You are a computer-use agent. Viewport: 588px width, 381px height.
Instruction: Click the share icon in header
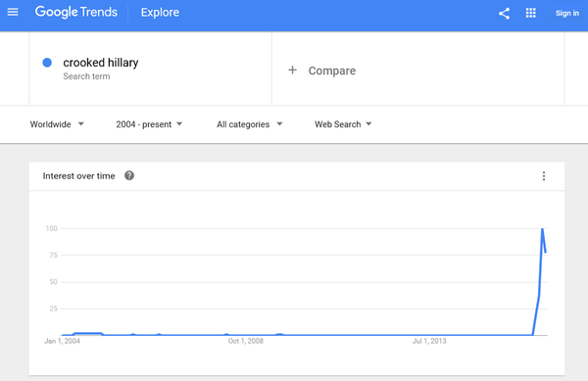coord(504,14)
